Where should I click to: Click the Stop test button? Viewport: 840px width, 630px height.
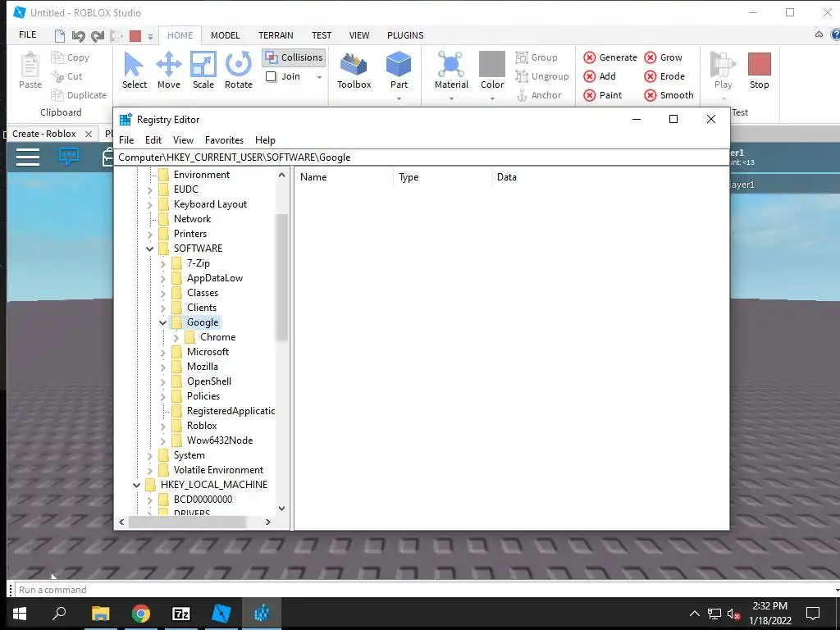click(x=759, y=71)
